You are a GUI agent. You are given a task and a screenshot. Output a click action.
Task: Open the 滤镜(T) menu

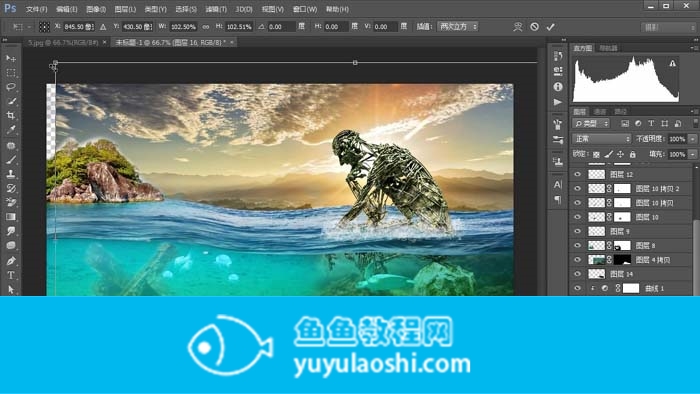click(x=216, y=9)
